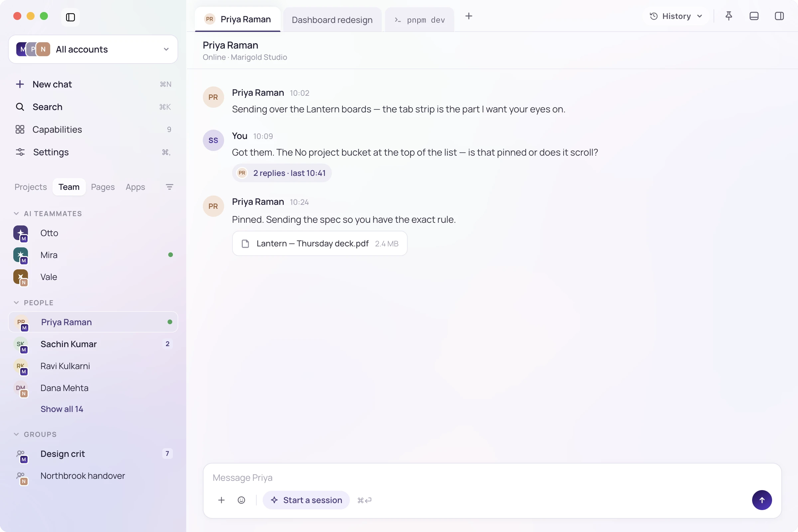Open Mira AI teammate avatar
The height and width of the screenshot is (532, 798).
pos(21,255)
